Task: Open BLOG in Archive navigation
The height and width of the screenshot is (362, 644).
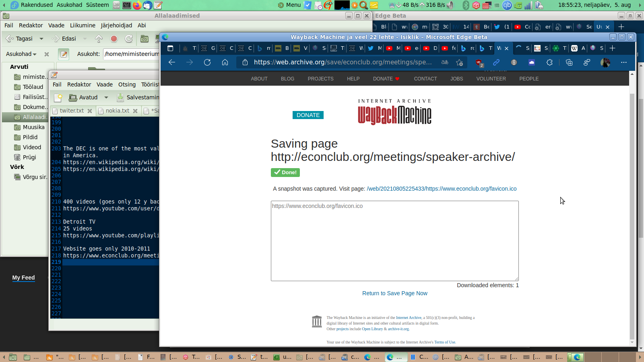Action: (x=287, y=79)
